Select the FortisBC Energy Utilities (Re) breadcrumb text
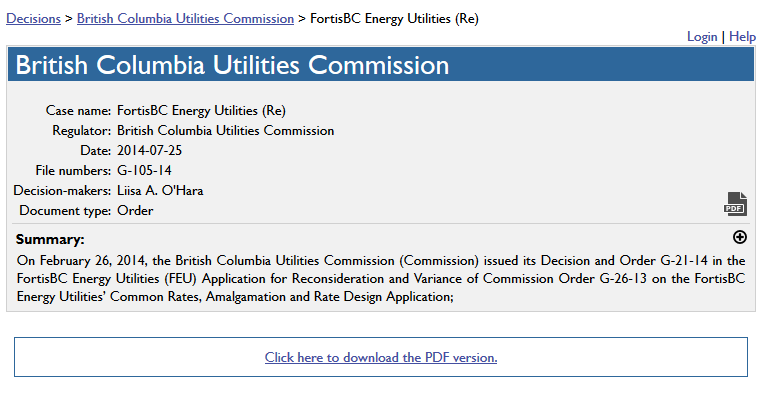Viewport: 762px width, 407px height. click(394, 18)
